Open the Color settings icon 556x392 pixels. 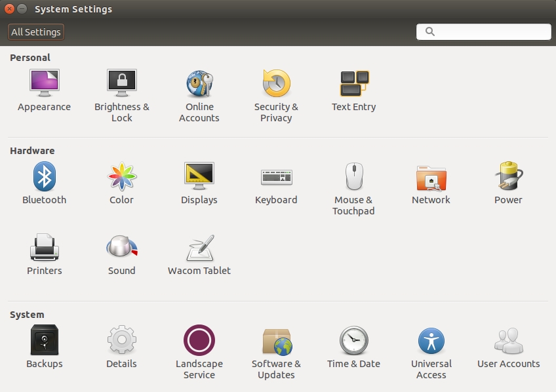point(122,176)
